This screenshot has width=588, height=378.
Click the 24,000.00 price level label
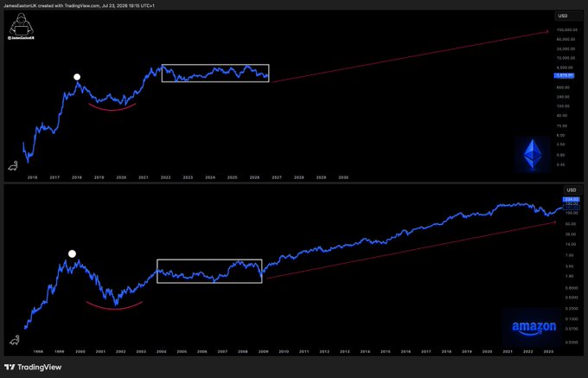point(567,48)
